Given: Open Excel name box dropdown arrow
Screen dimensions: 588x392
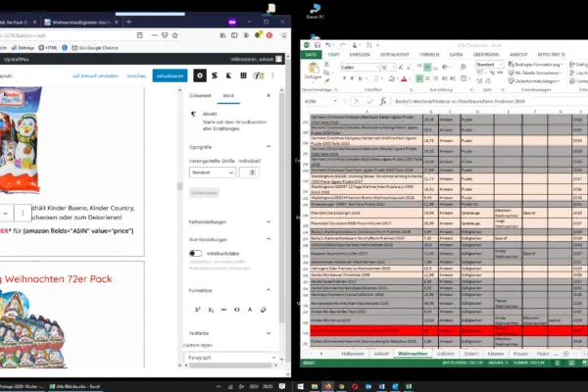Looking at the screenshot, I should [335, 101].
